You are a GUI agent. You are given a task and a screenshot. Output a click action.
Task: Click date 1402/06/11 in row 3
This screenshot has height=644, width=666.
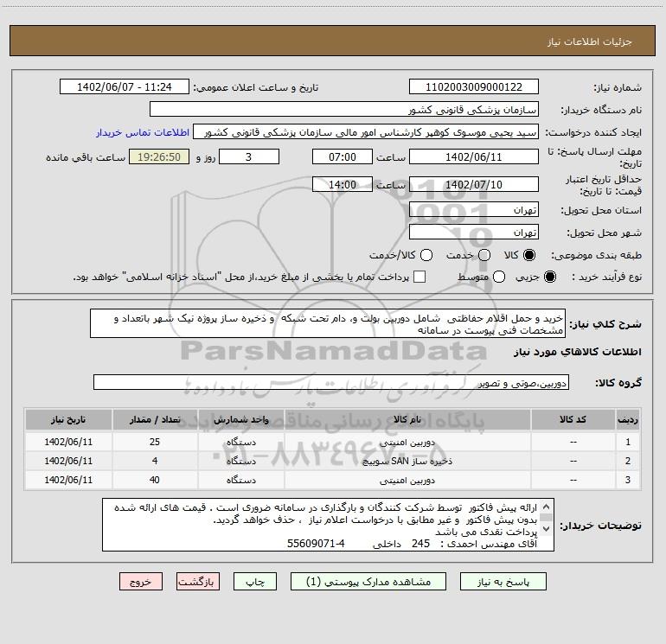pyautogui.click(x=68, y=480)
